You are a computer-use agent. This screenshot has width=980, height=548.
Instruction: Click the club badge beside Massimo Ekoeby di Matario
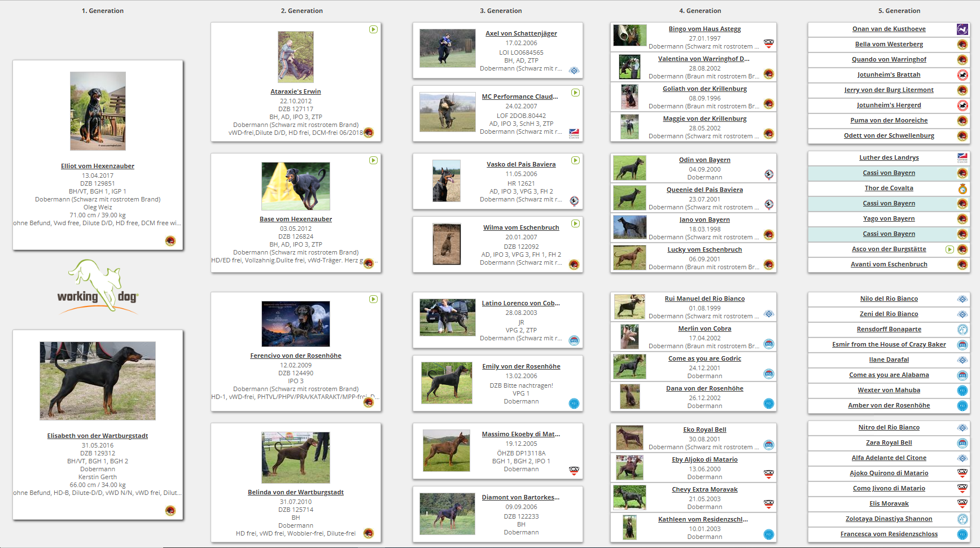pyautogui.click(x=574, y=470)
